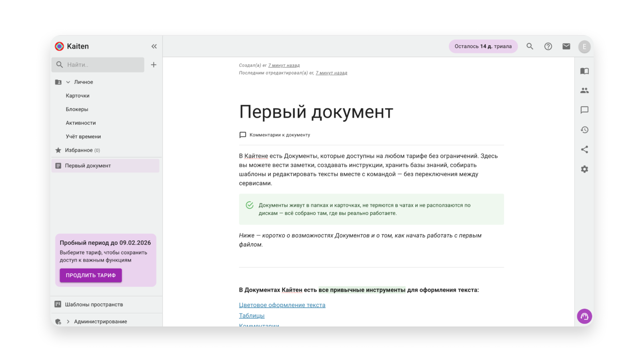
Task: Collapse the sidebar with double-chevron icon
Action: 154,46
